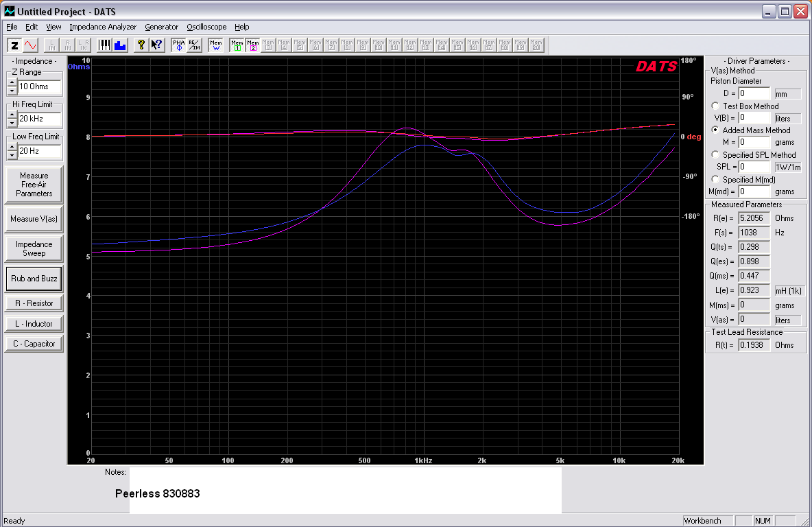
Task: Click the L - Inductor button
Action: 34,324
